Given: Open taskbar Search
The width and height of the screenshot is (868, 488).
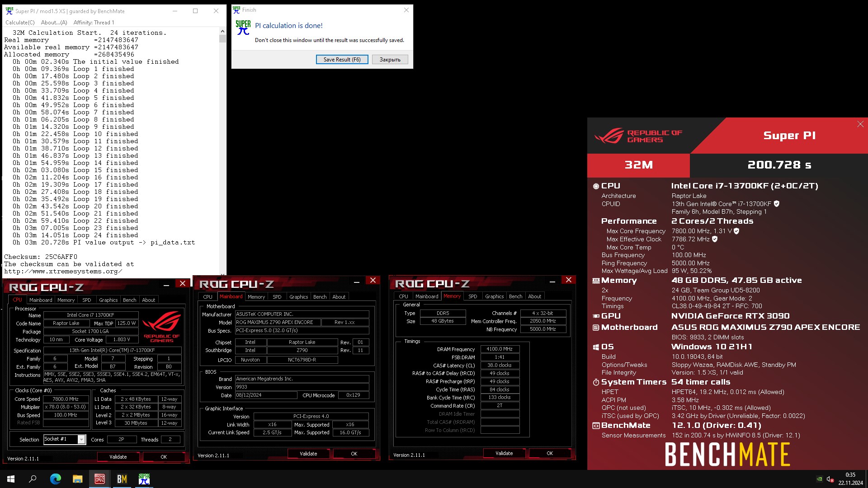Looking at the screenshot, I should click(33, 479).
